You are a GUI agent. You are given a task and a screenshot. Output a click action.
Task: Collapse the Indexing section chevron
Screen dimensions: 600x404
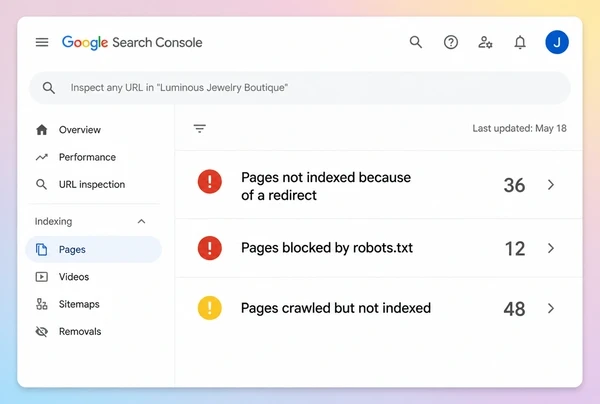(x=141, y=222)
